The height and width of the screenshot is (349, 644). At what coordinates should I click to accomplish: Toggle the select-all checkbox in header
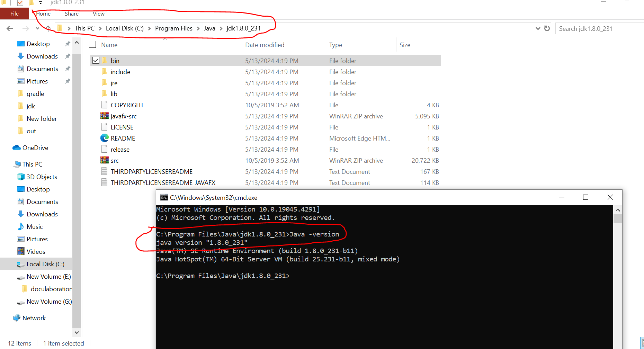point(92,45)
